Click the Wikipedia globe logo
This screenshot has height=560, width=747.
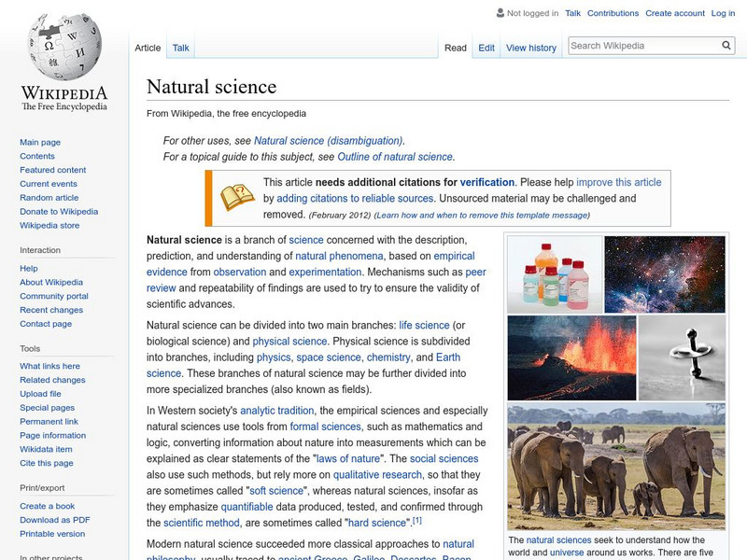point(63,47)
